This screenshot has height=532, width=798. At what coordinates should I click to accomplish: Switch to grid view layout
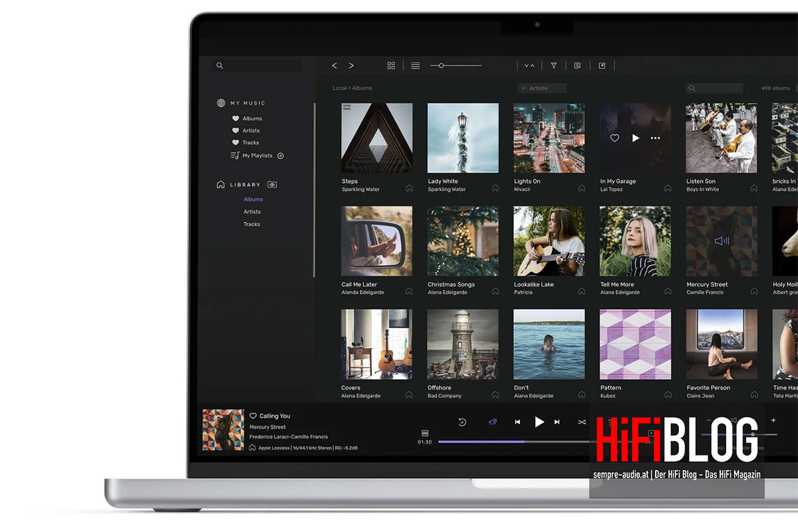coord(391,66)
